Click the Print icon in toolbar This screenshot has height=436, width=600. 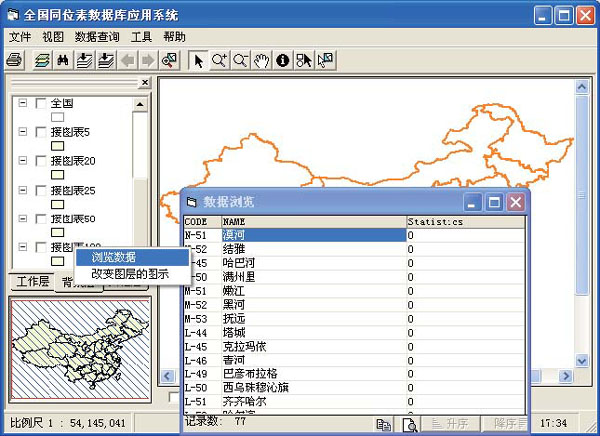click(15, 60)
